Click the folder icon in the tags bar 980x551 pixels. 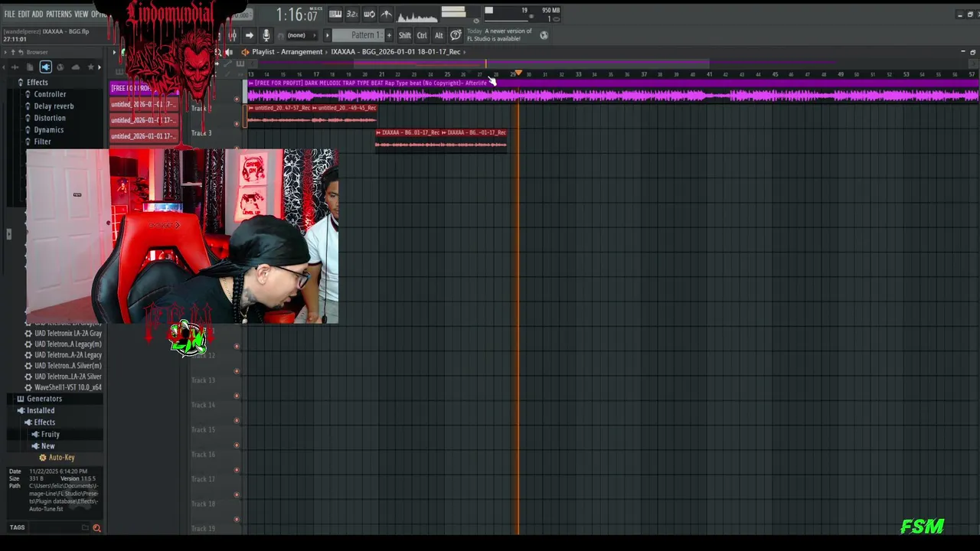tap(85, 528)
